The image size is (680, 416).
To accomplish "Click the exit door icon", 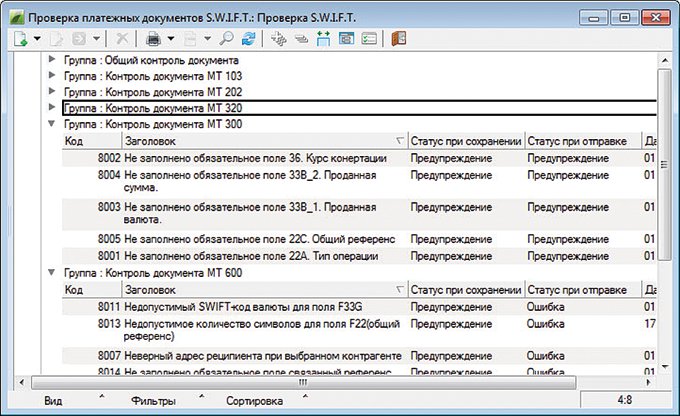I will pos(399,39).
